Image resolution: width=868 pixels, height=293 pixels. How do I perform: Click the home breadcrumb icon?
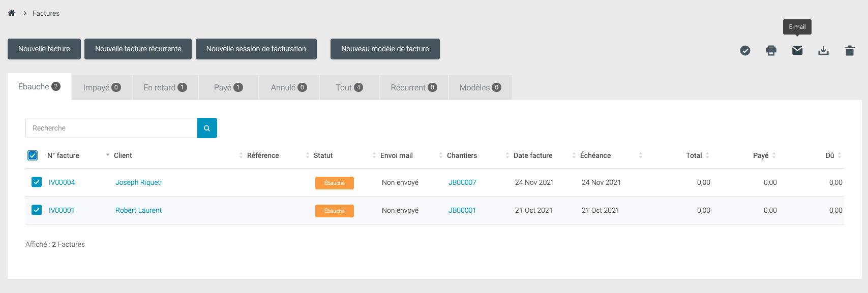point(11,13)
